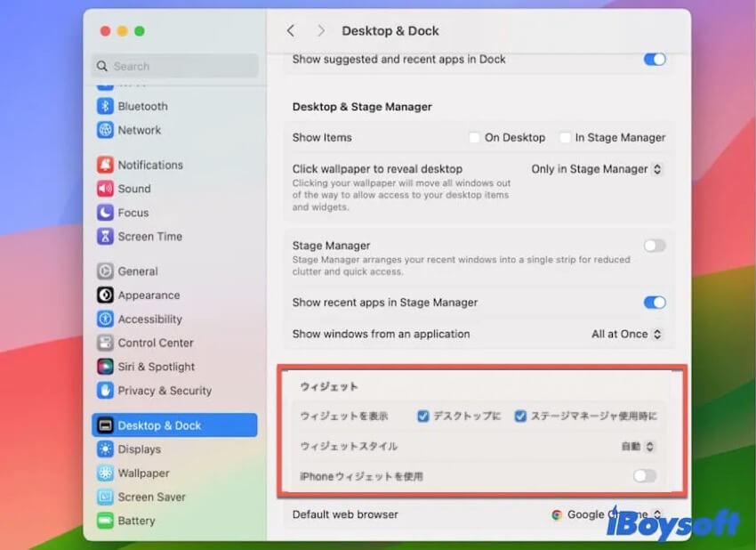Select the Desktop & Dock sidebar item
This screenshot has height=550, width=756.
click(174, 425)
